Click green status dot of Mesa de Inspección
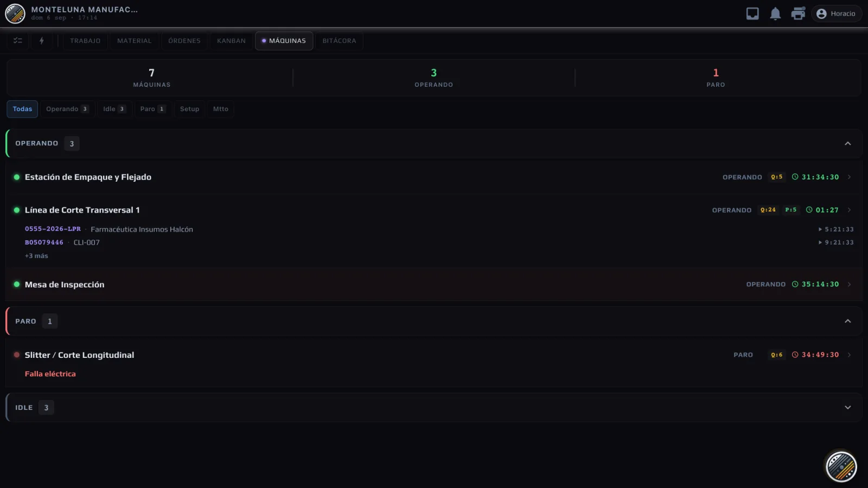Image resolution: width=868 pixels, height=488 pixels. click(17, 285)
